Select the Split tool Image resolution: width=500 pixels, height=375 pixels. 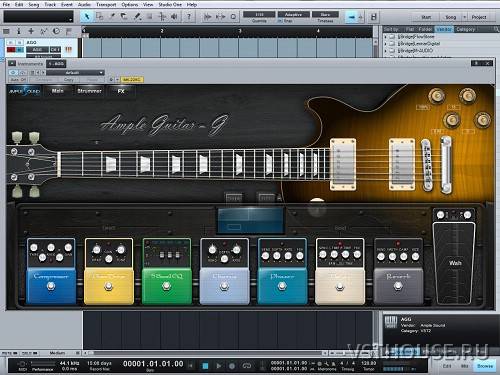[112, 17]
